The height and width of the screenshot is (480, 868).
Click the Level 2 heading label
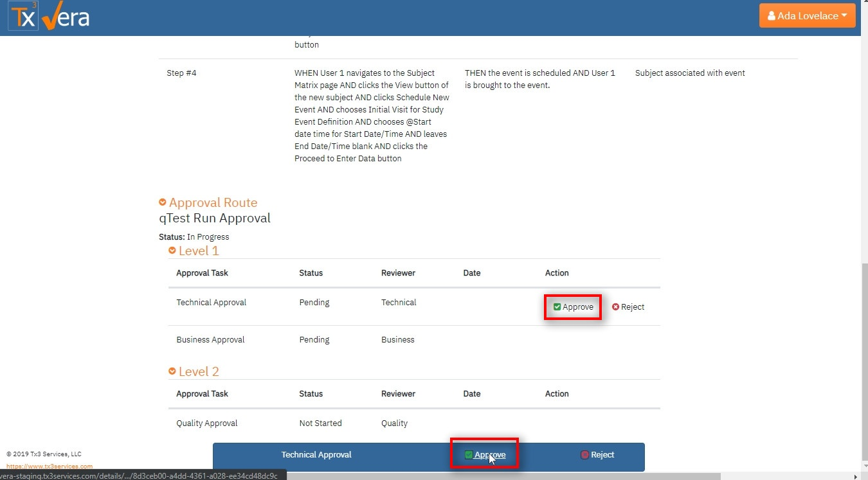tap(199, 371)
